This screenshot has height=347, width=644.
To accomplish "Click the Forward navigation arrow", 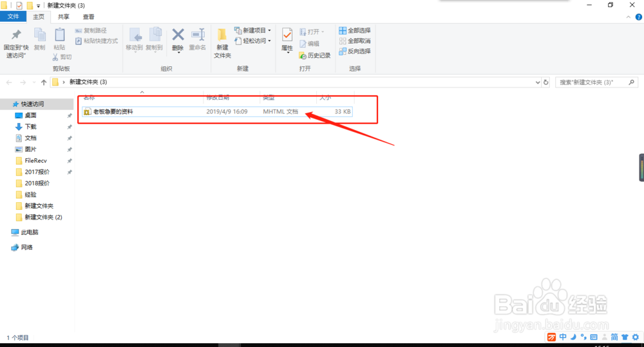I will (x=23, y=82).
